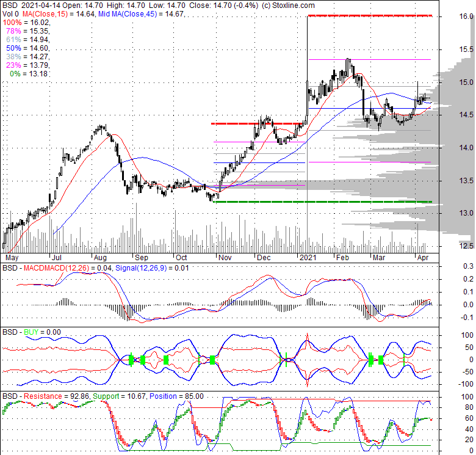Viewport: 476px width, 455px height.
Task: Click the 'Aug' month label on time axis
Action: (100, 258)
